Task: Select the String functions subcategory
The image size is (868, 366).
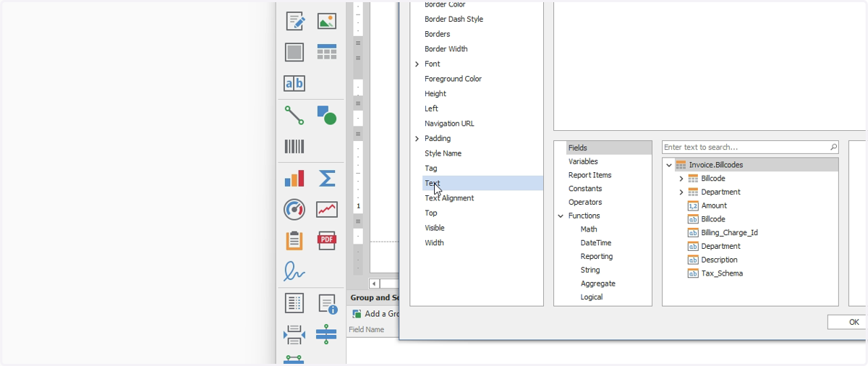Action: (590, 270)
